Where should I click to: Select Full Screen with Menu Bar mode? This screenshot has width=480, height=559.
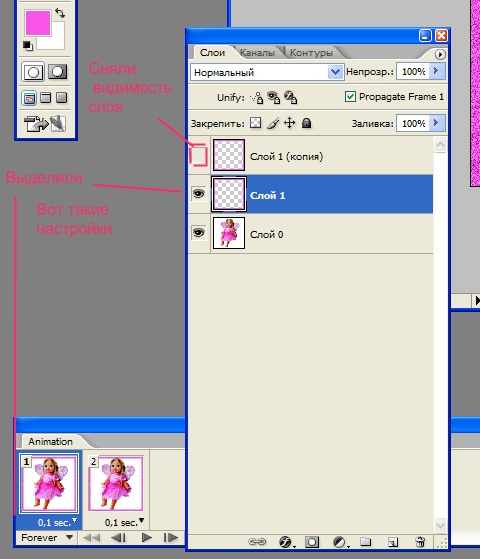(x=46, y=97)
